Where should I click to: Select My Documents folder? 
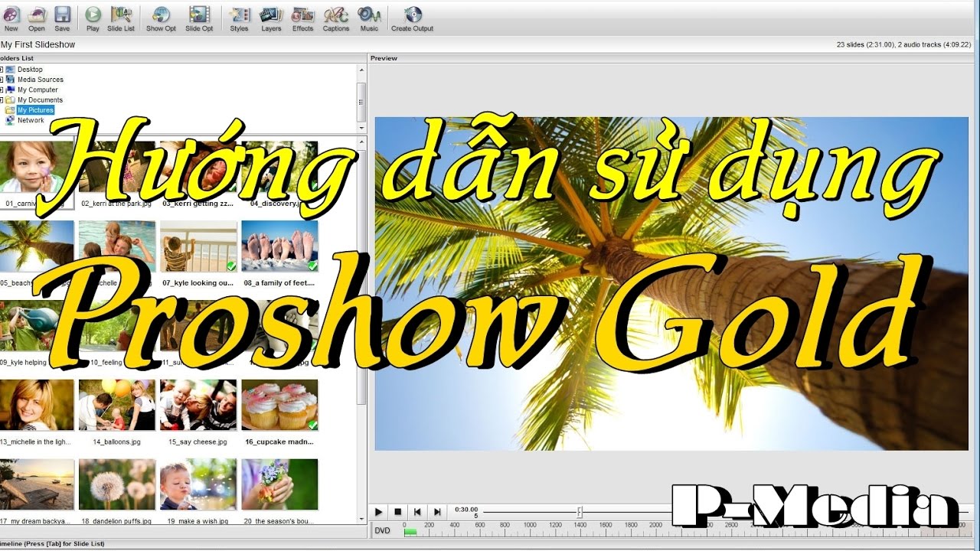pos(40,100)
